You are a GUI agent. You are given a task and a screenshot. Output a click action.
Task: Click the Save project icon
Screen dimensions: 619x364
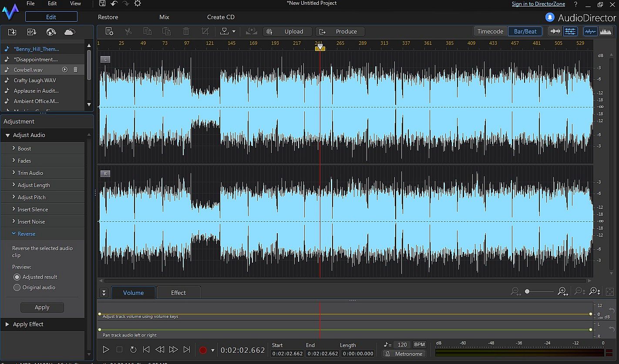point(102,3)
